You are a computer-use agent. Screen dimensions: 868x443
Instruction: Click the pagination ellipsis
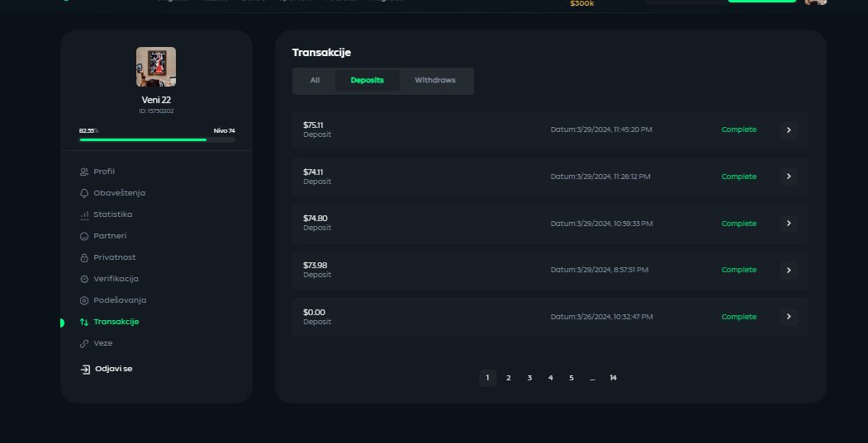tap(592, 379)
